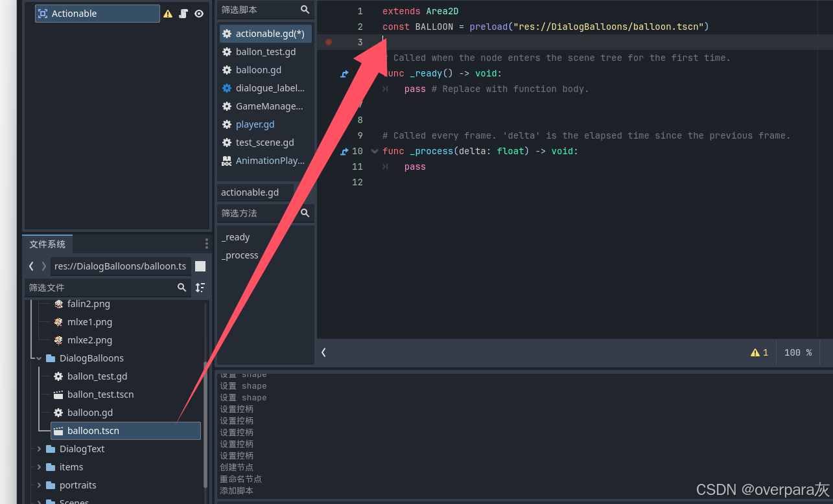Click the warning count indicator in editor

tap(759, 352)
